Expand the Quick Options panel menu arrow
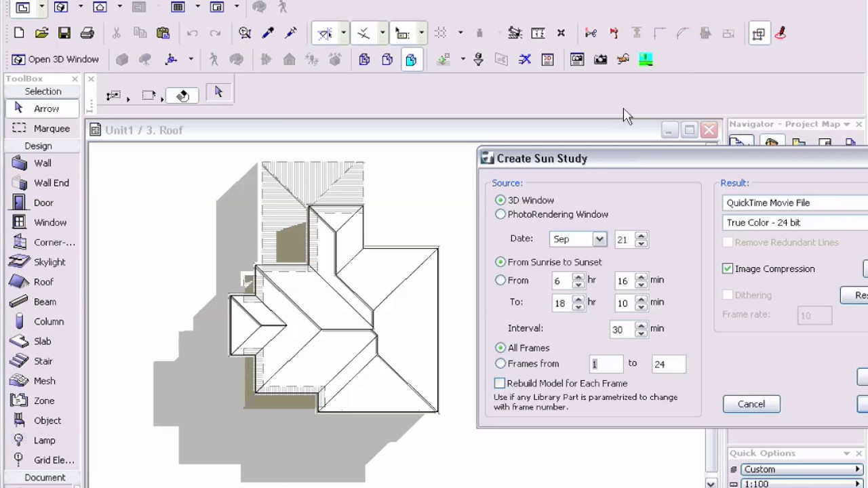Image resolution: width=868 pixels, height=488 pixels. [847, 453]
